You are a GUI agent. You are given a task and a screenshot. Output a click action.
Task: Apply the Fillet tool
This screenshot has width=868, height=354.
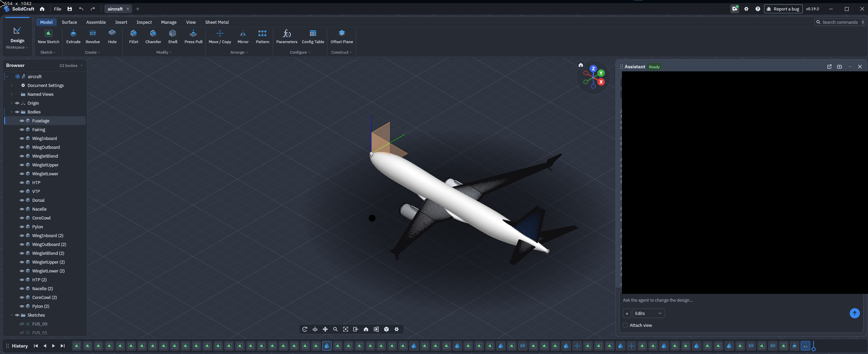(134, 37)
